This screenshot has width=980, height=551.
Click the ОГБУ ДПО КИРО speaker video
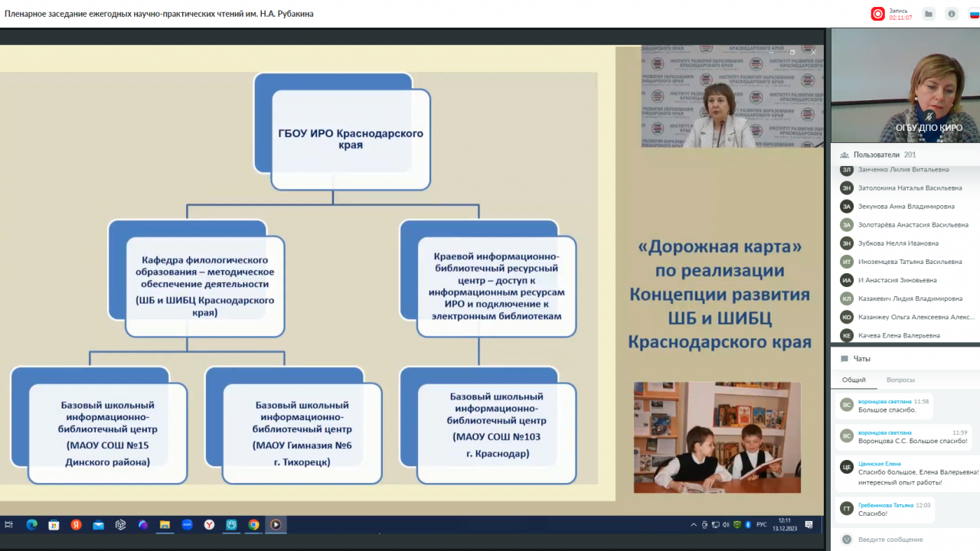pos(905,86)
